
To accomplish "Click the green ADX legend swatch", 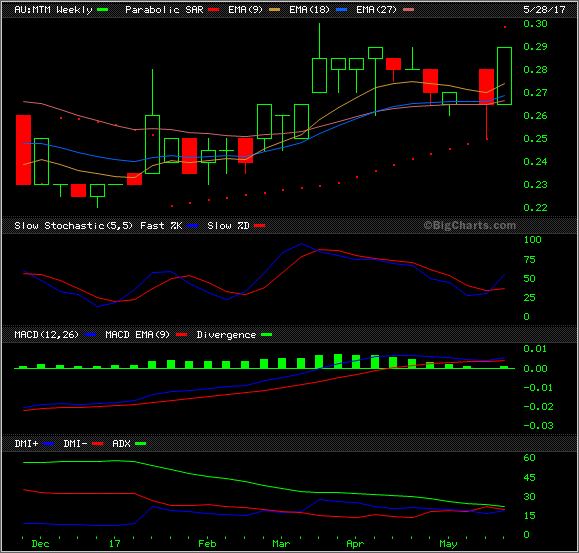I will pos(141,444).
